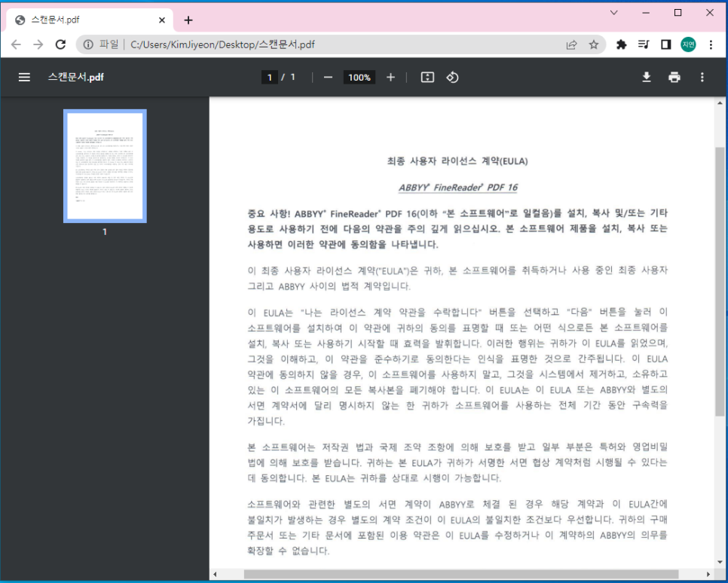Print the PDF document

[674, 78]
